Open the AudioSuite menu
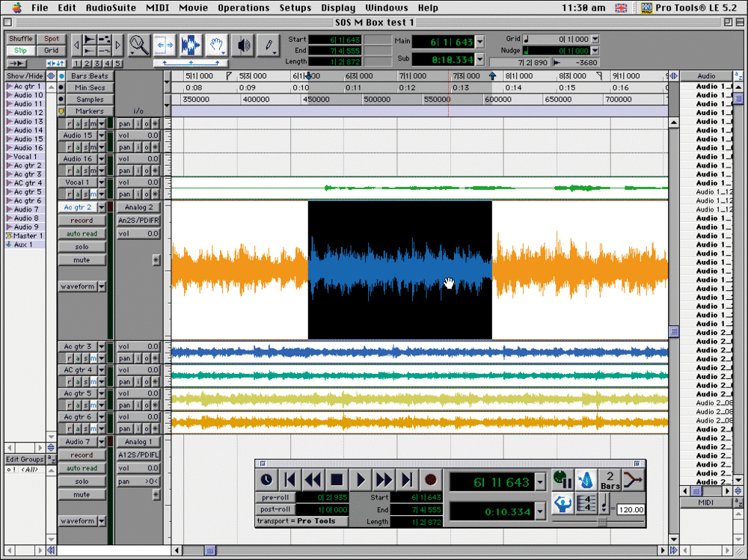Viewport: 748px width, 560px height. tap(111, 7)
